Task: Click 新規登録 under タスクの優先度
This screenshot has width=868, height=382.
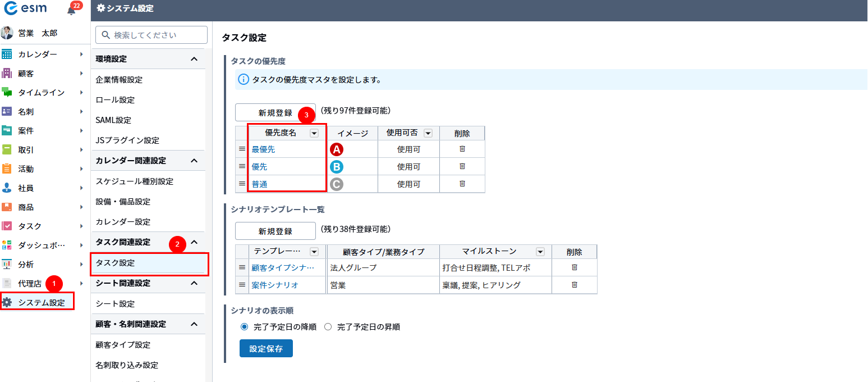Action: [x=275, y=113]
